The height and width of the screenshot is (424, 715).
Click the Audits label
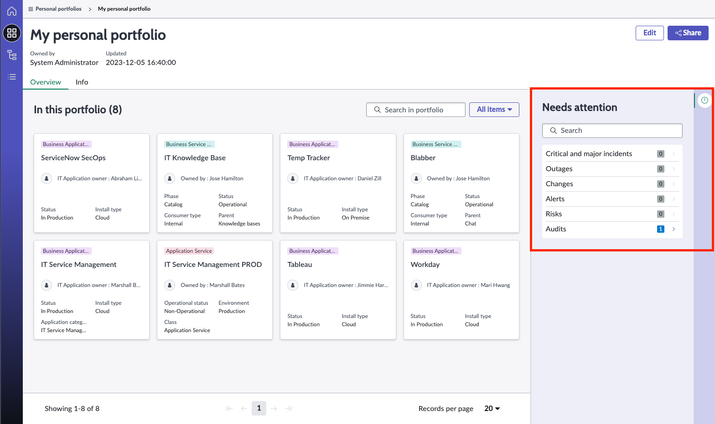[x=555, y=229]
